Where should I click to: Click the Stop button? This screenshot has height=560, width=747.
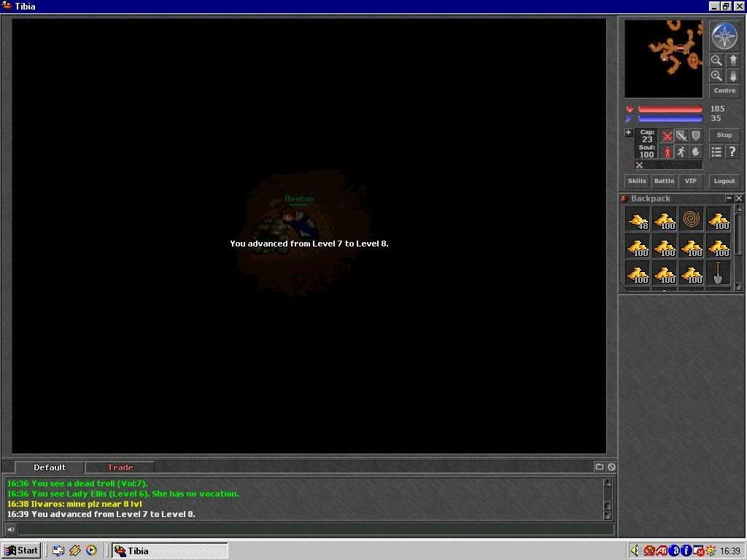point(724,135)
